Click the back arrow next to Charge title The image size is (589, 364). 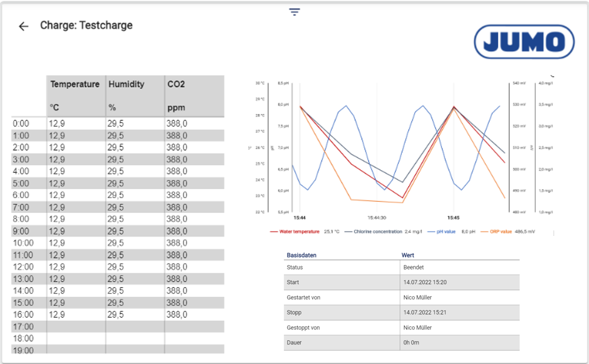pyautogui.click(x=23, y=26)
